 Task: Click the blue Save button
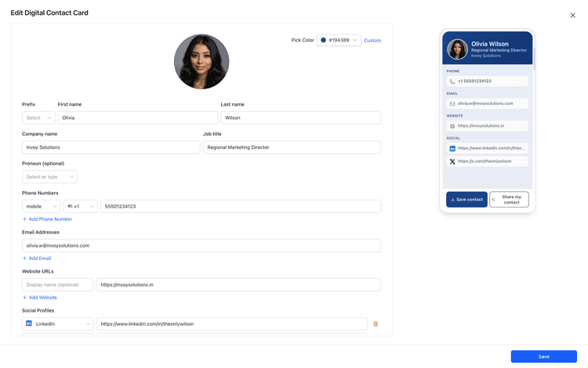544,356
